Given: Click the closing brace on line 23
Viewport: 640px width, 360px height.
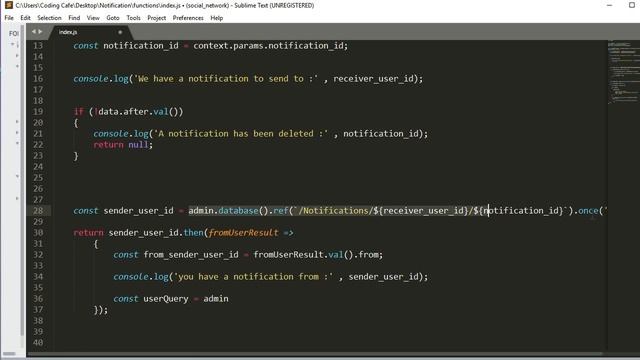Looking at the screenshot, I should coord(76,156).
